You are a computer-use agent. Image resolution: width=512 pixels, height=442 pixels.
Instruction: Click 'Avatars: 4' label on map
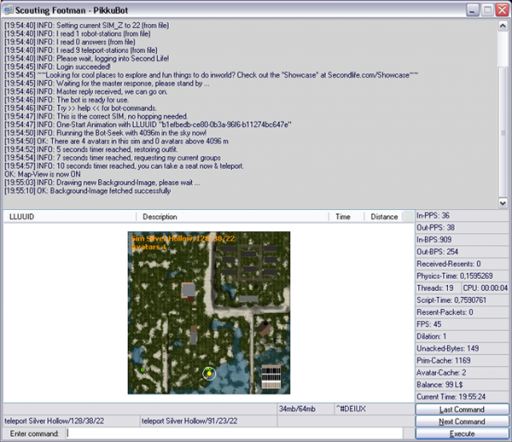click(148, 247)
